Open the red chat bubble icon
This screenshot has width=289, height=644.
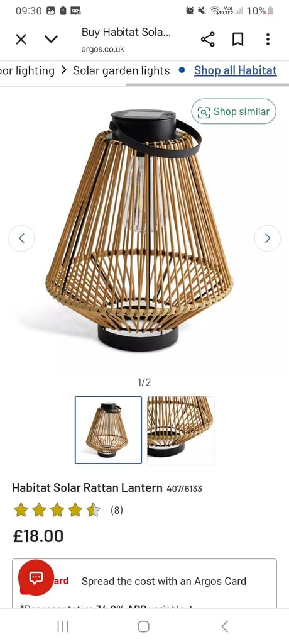coord(36,577)
